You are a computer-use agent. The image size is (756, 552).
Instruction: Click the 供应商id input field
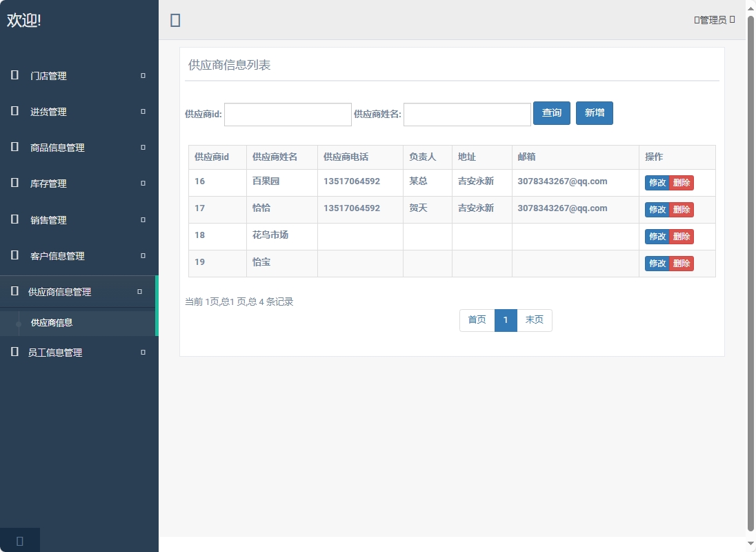coord(288,113)
